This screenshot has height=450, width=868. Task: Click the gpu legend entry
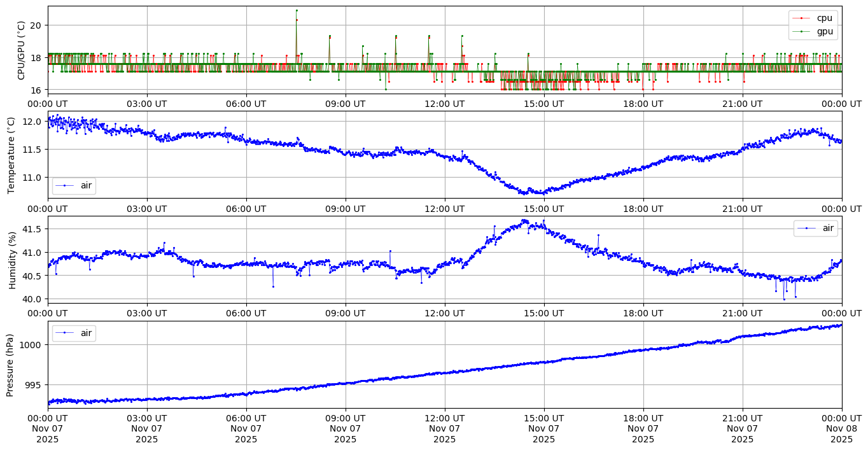pyautogui.click(x=825, y=31)
